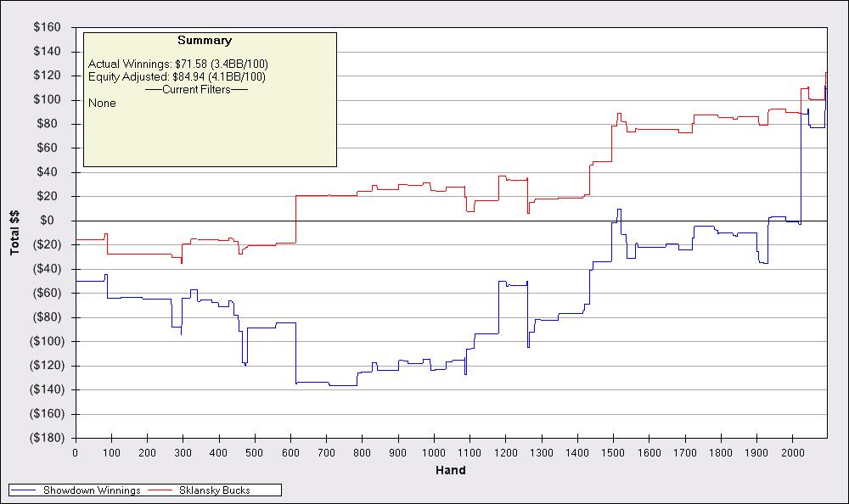Screen dimensions: 849x504
Task: Click the 0 tick on hand axis
Action: (76, 451)
